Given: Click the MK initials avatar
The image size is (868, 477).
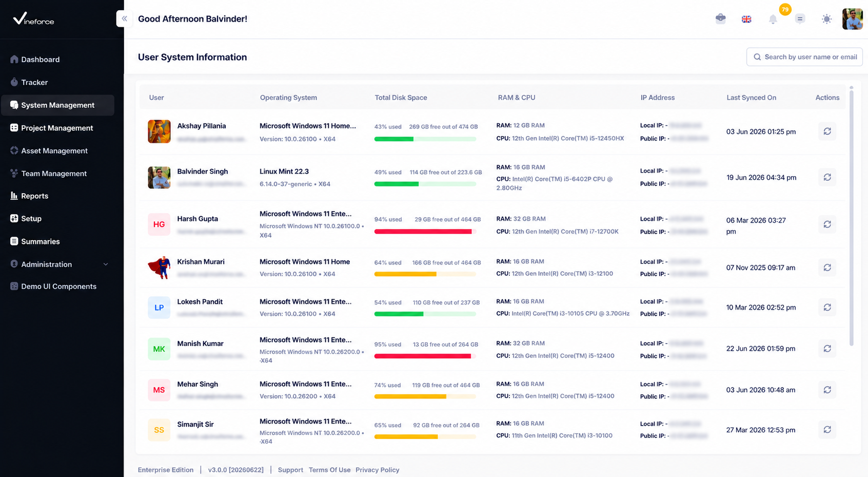Looking at the screenshot, I should coord(159,349).
